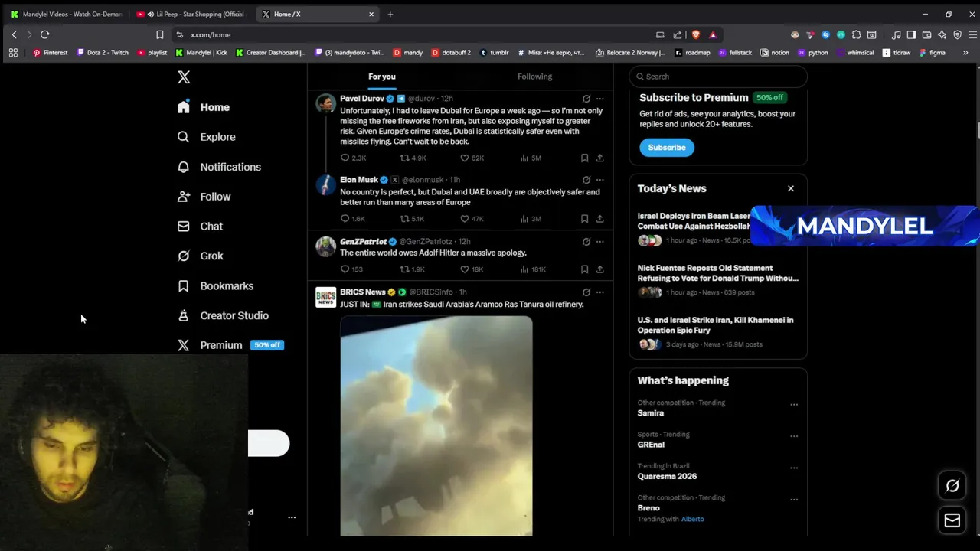Open more options on BRICS News post

[x=600, y=292]
